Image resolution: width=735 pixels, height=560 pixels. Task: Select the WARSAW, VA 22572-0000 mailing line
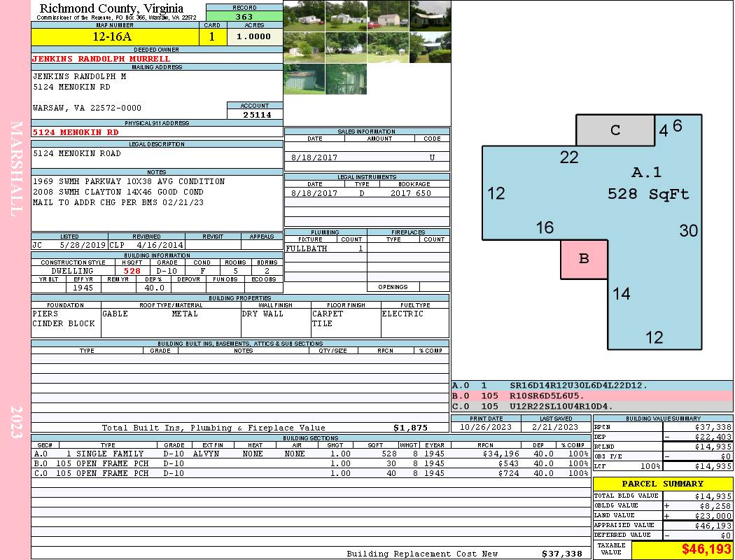coord(87,108)
